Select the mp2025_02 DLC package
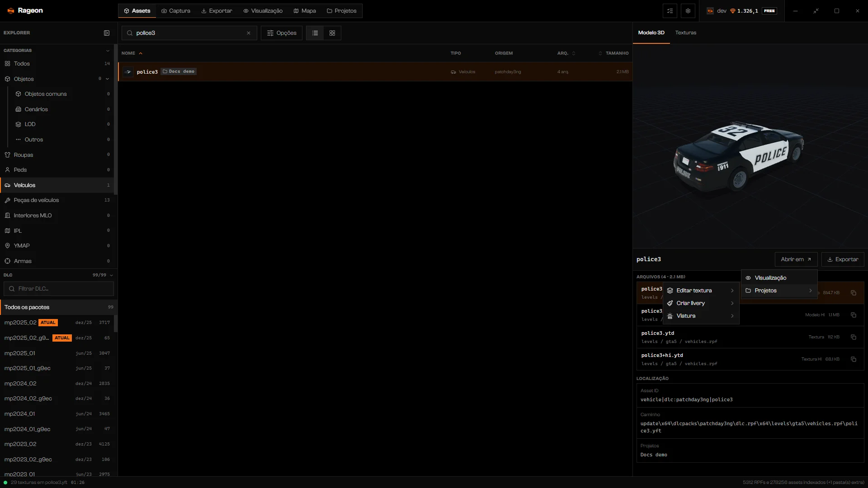Image resolution: width=868 pixels, height=488 pixels. click(x=57, y=323)
